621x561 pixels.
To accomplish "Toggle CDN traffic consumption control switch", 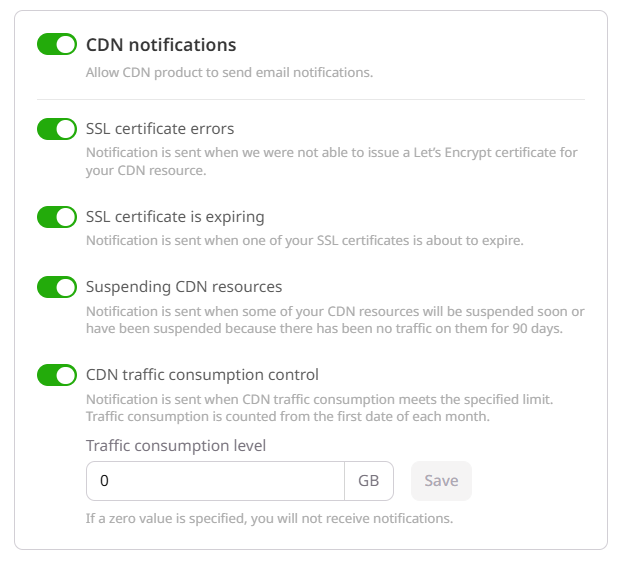I will (x=57, y=375).
